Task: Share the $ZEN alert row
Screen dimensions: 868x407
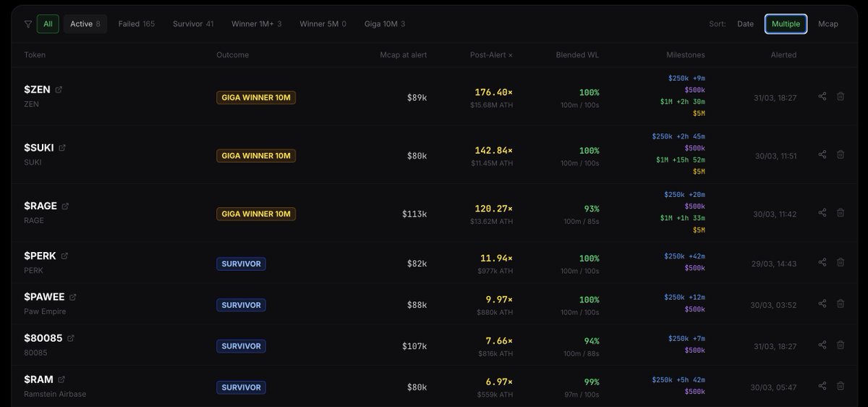Action: pos(822,96)
